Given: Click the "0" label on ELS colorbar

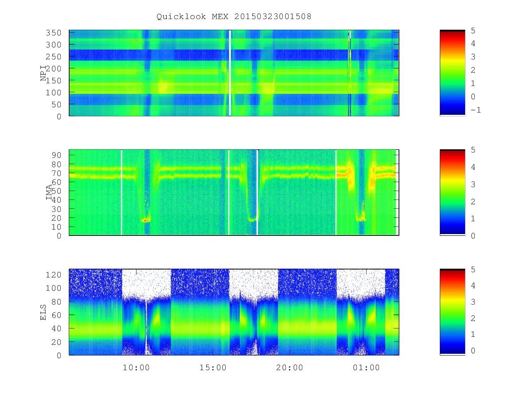Looking at the screenshot, I should click(x=473, y=350).
